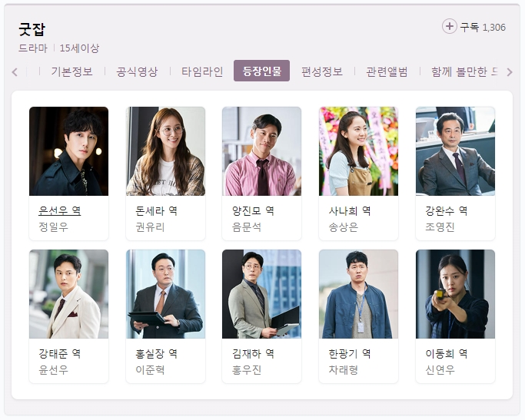Select the 타임라인 tab

[x=202, y=71]
